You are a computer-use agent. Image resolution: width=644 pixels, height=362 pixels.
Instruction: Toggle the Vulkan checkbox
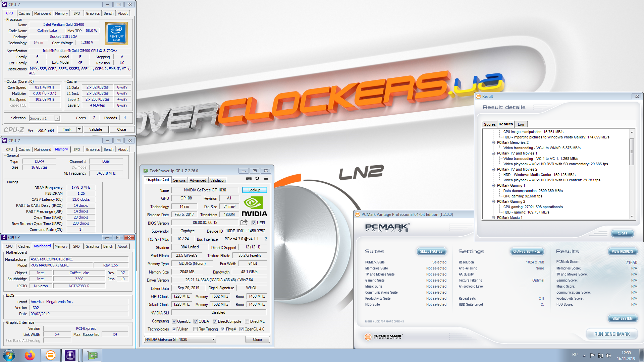click(174, 329)
